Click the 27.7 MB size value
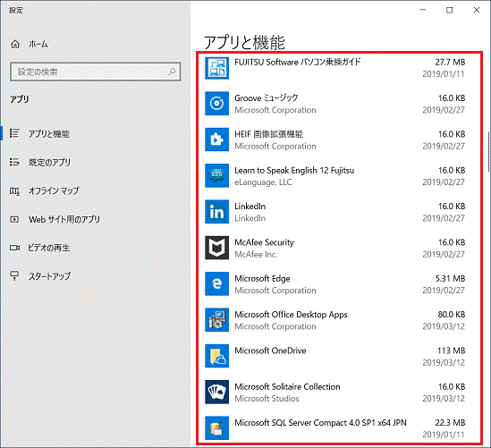 point(450,62)
